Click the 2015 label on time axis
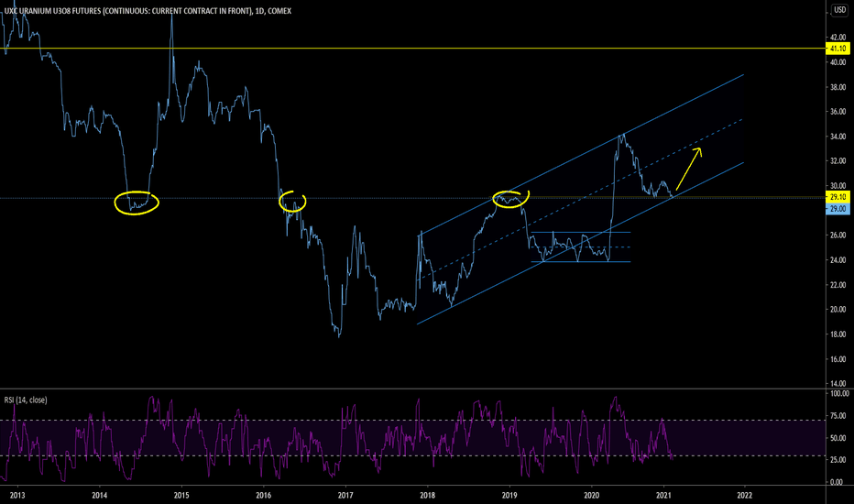Viewport: 854px width, 504px height. click(x=181, y=495)
